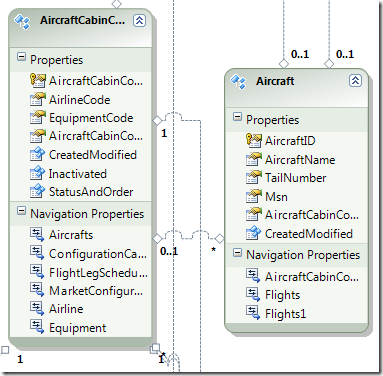
Task: Select the Equipment navigation property
Action: 77,328
